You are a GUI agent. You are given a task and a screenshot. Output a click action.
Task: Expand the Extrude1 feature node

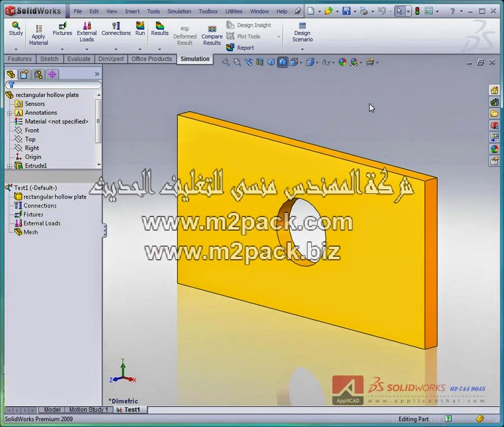pyautogui.click(x=9, y=166)
